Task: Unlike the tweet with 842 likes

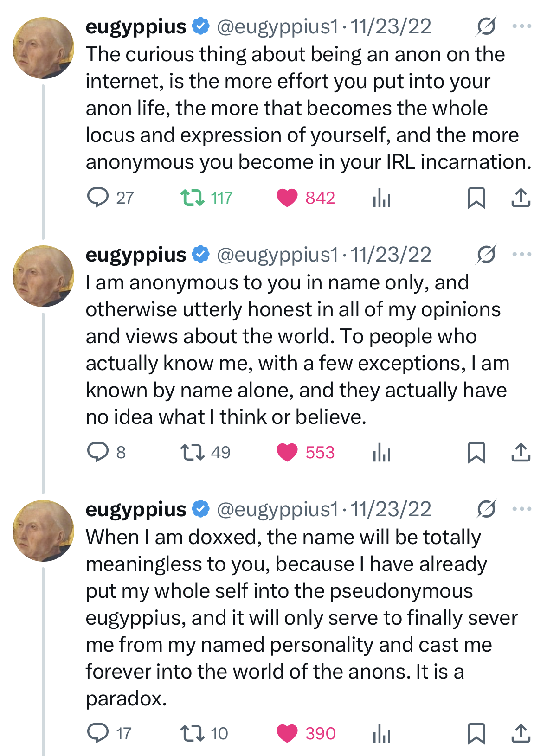Action: tap(287, 198)
